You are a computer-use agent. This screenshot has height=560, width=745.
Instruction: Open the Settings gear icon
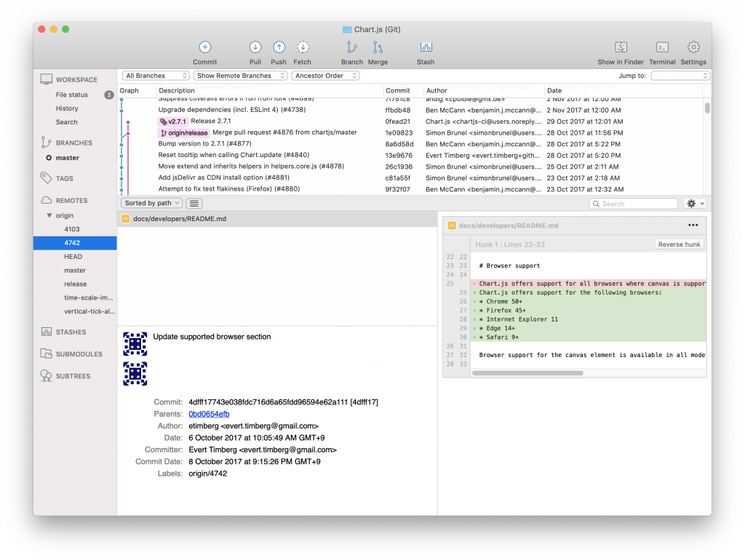(x=693, y=47)
